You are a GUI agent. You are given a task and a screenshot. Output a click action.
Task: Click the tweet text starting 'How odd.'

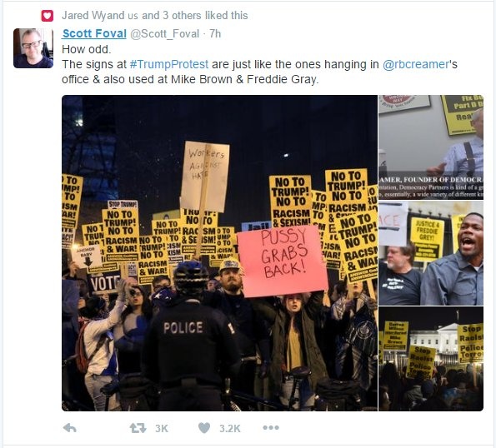[259, 64]
